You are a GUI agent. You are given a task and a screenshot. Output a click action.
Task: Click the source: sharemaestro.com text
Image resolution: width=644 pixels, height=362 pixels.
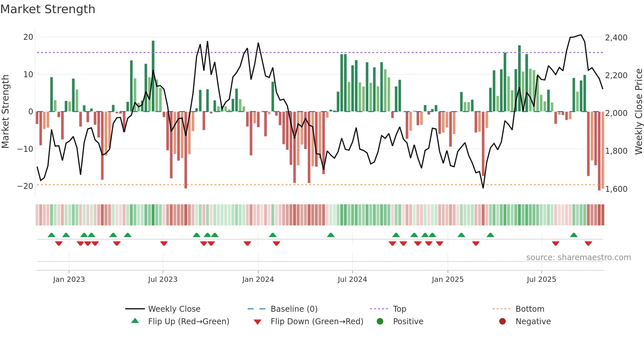(578, 257)
